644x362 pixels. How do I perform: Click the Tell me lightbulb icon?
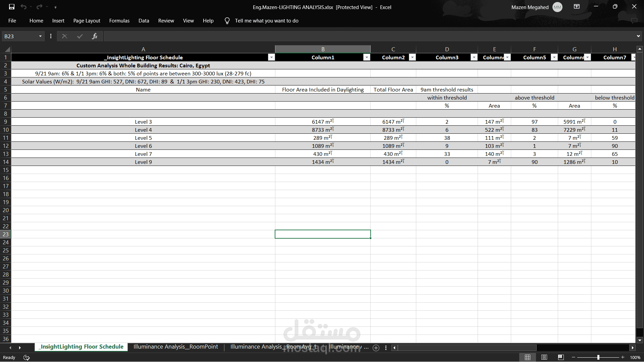[227, 21]
